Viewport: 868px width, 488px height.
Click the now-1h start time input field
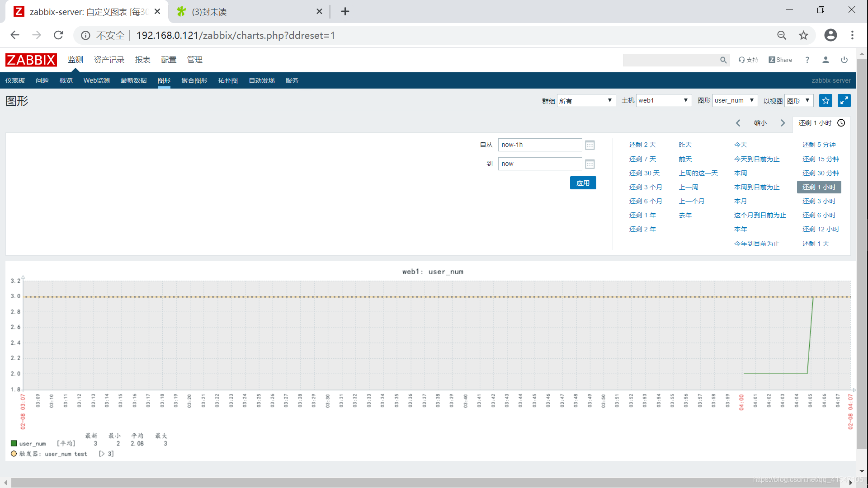539,145
